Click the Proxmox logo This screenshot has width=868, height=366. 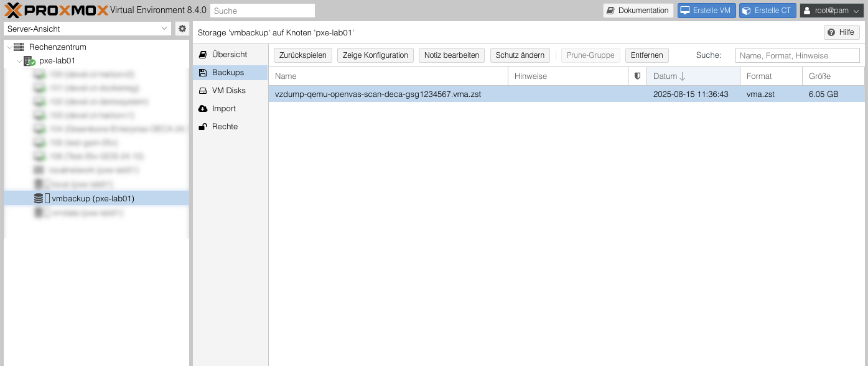pyautogui.click(x=56, y=11)
